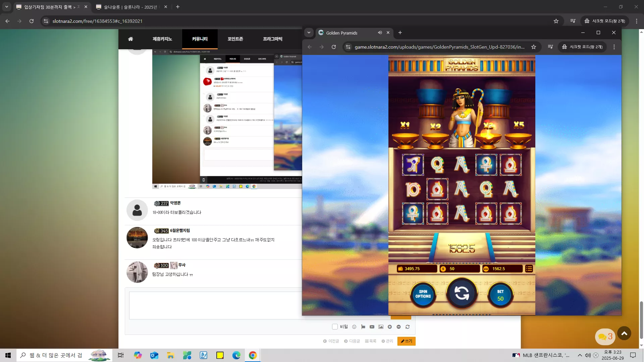Open the game window's three-dot Chrome menu
The width and height of the screenshot is (644, 362).
(614, 47)
